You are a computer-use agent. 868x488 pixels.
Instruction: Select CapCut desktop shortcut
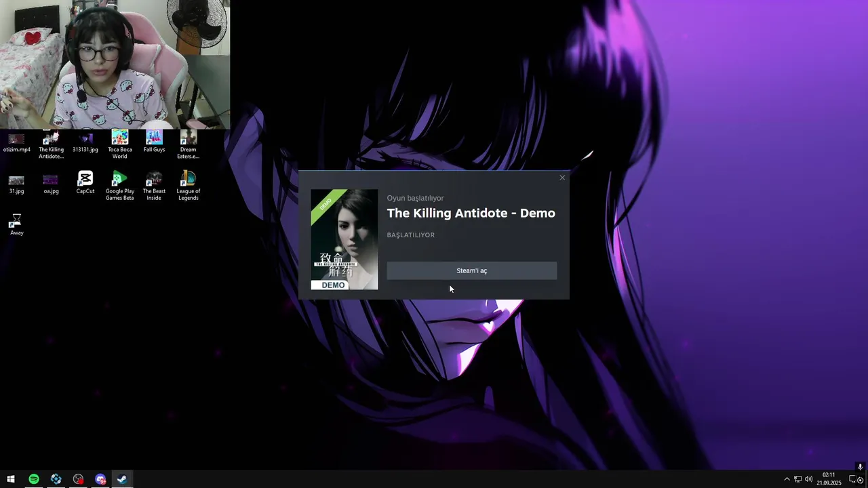tap(85, 183)
